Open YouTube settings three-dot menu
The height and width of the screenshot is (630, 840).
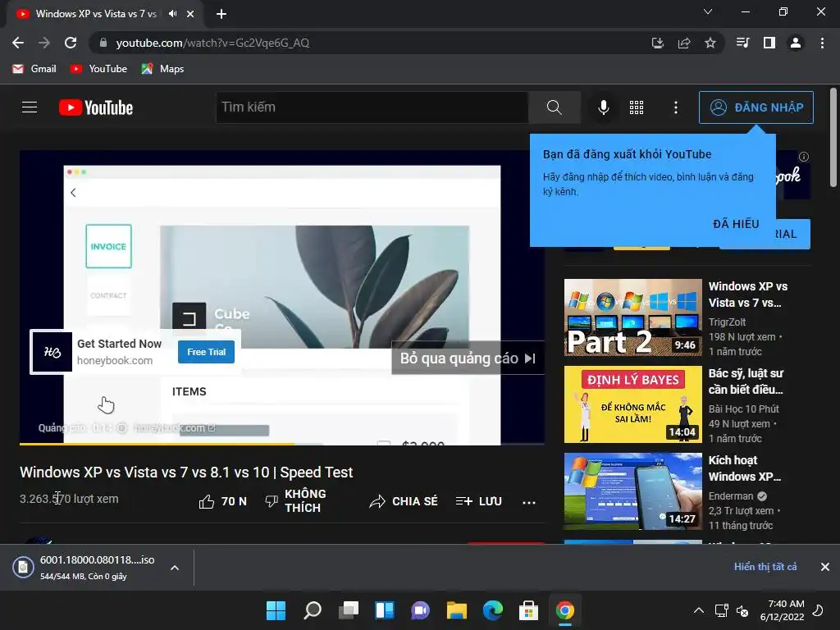coord(676,107)
